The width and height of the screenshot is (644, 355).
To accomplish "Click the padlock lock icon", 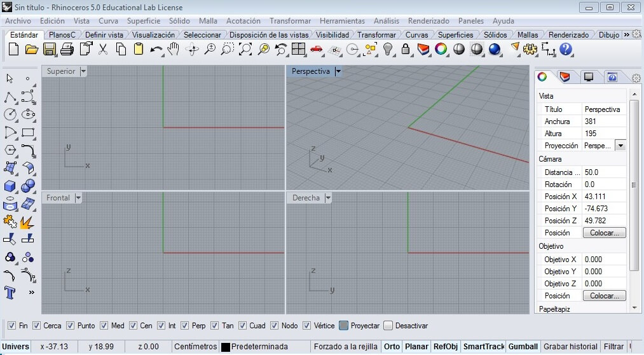I will (406, 50).
